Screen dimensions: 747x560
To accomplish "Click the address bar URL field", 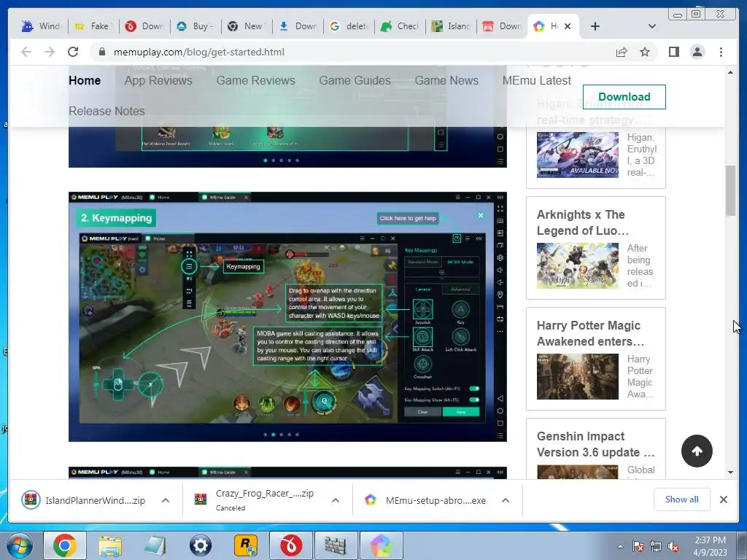I will tap(352, 52).
